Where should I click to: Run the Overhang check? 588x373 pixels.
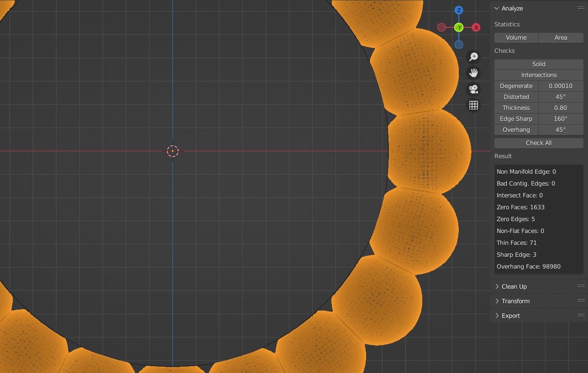click(x=516, y=130)
